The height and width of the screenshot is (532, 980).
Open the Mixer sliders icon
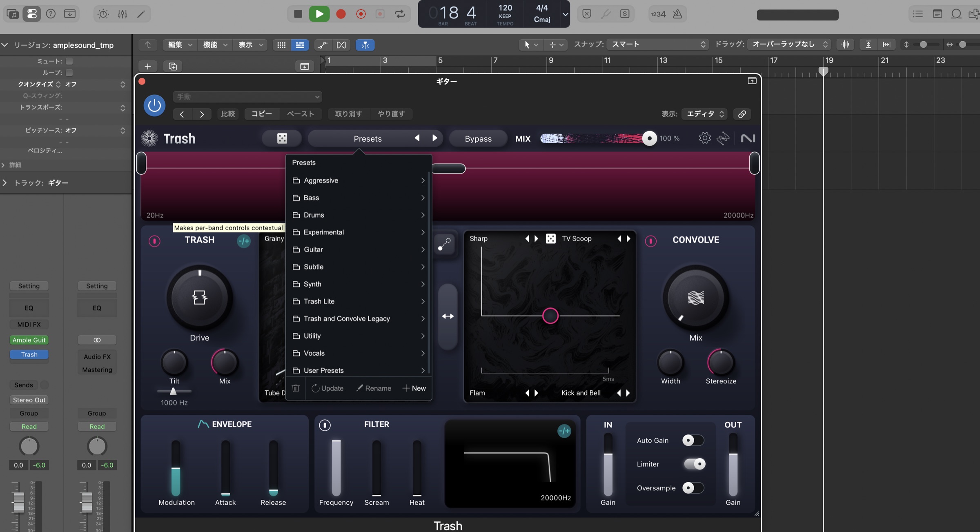click(x=122, y=14)
